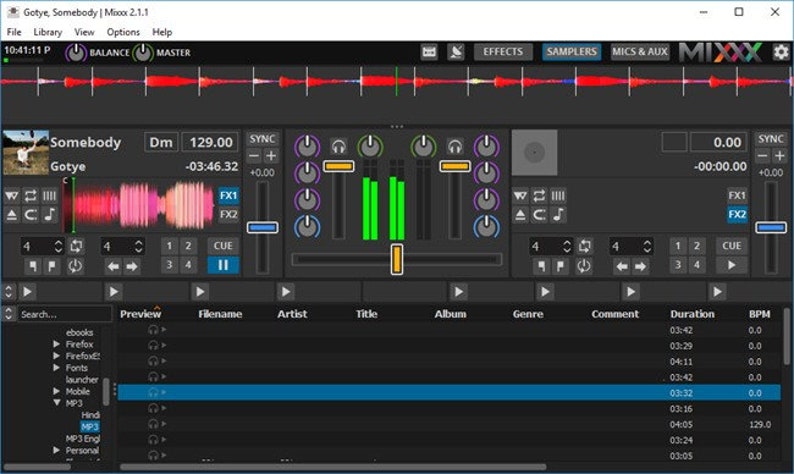Screen dimensions: 794x474
Task: Click the left channel volume fader
Action: tap(339, 166)
